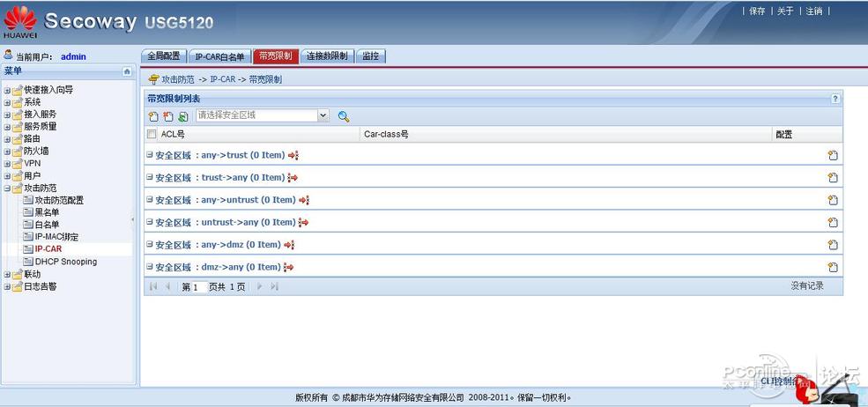Open help question mark icon
This screenshot has height=407, width=868.
click(x=835, y=99)
